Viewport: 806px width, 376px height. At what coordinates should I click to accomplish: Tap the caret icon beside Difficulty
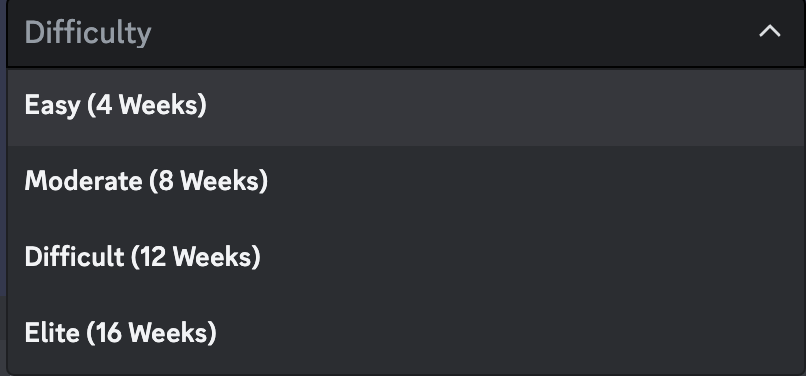[770, 32]
